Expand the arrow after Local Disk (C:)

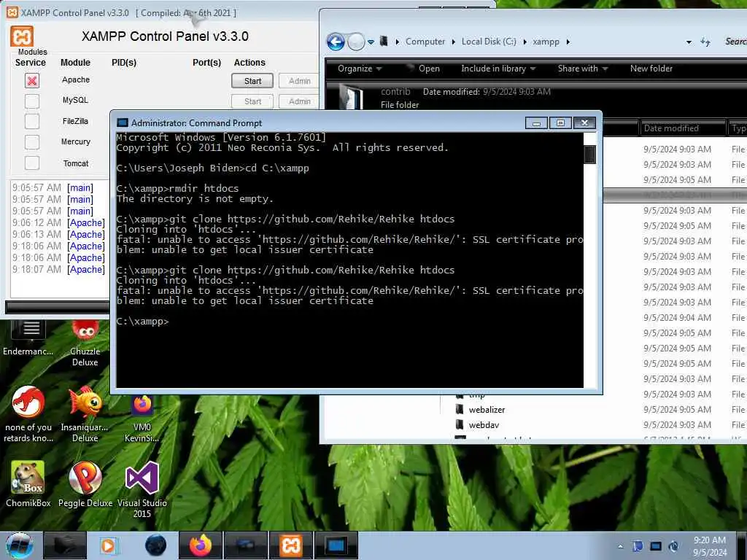(525, 42)
